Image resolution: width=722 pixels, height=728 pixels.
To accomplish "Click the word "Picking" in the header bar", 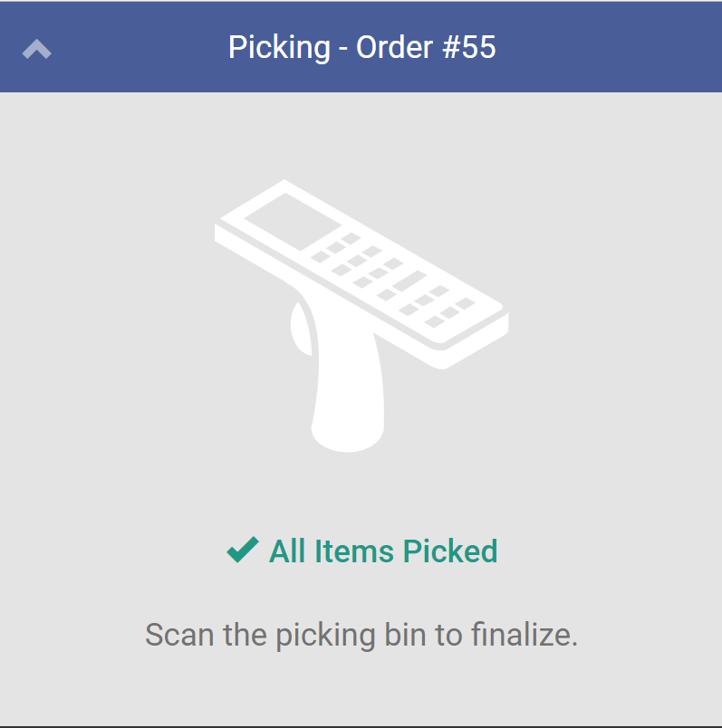I will click(x=279, y=47).
